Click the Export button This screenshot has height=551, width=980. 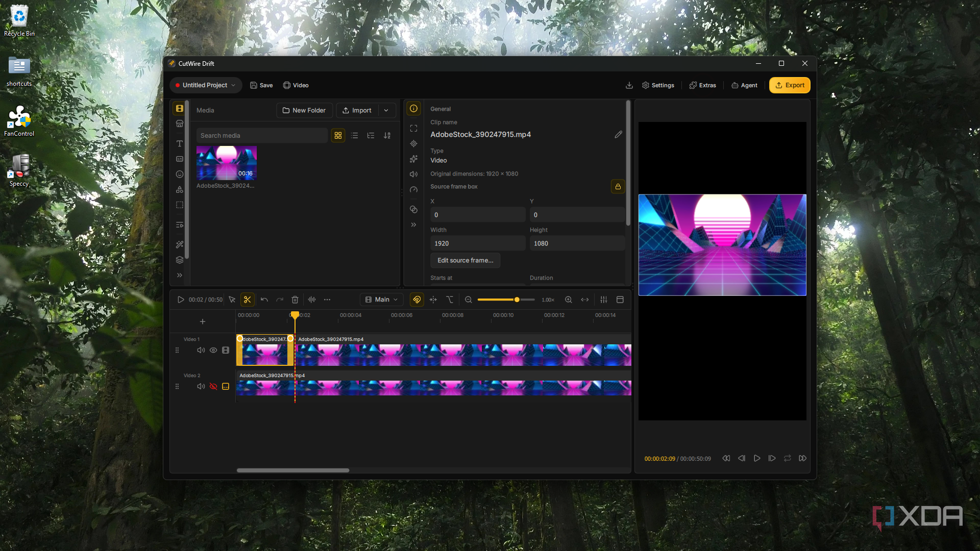pos(790,85)
